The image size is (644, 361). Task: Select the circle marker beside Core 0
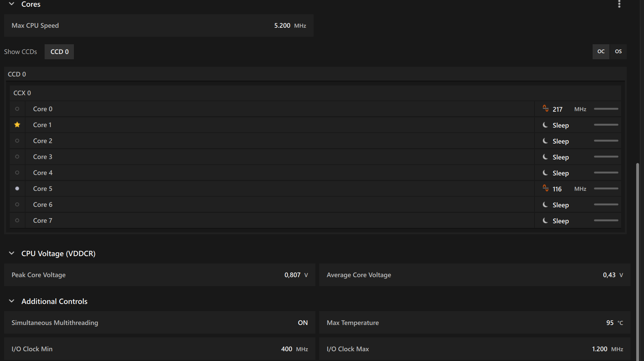(17, 109)
